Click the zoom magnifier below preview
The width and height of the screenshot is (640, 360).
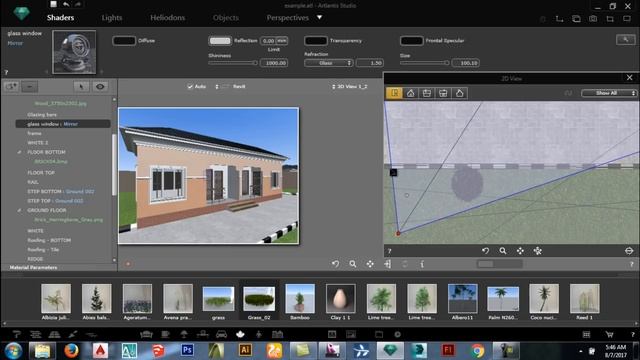353,264
